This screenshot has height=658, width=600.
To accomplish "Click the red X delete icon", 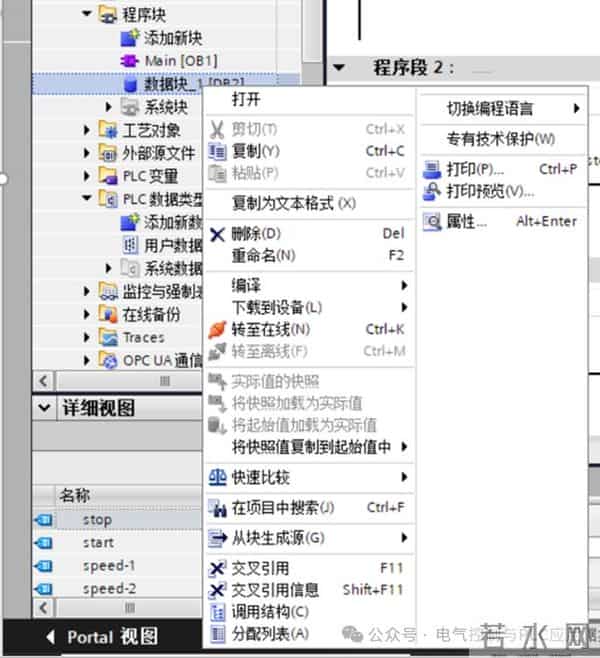I will (217, 234).
